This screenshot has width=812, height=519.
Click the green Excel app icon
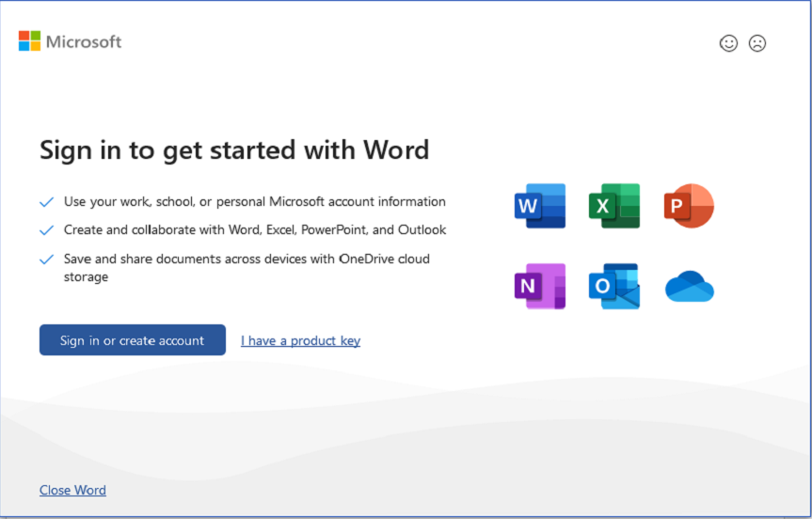click(613, 206)
